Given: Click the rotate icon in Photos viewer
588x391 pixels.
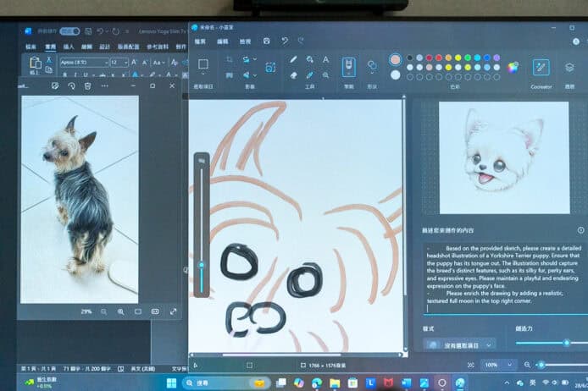Looking at the screenshot, I should pos(71,85).
